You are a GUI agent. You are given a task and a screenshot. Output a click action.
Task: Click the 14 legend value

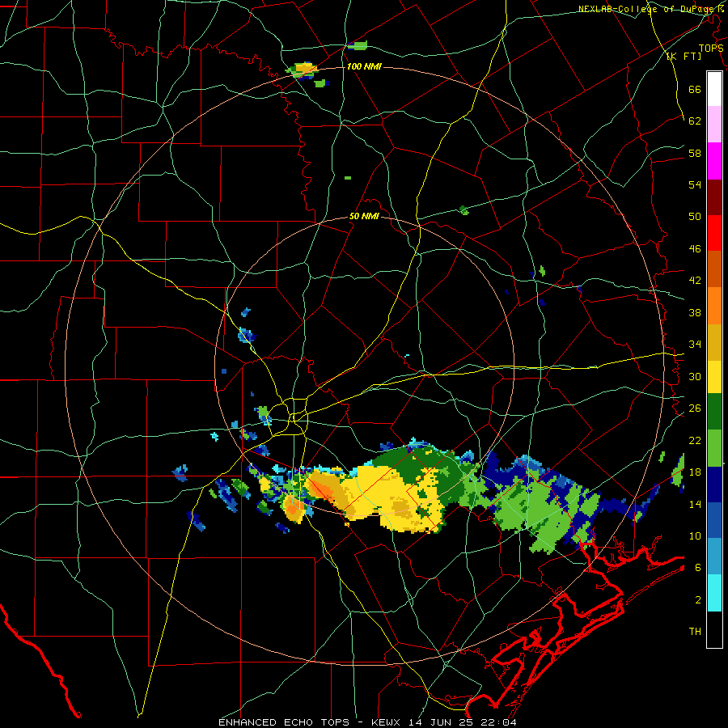tap(695, 504)
